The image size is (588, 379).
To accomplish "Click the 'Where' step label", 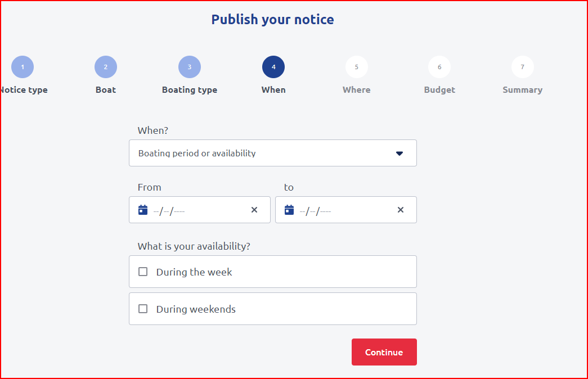I will coord(357,90).
